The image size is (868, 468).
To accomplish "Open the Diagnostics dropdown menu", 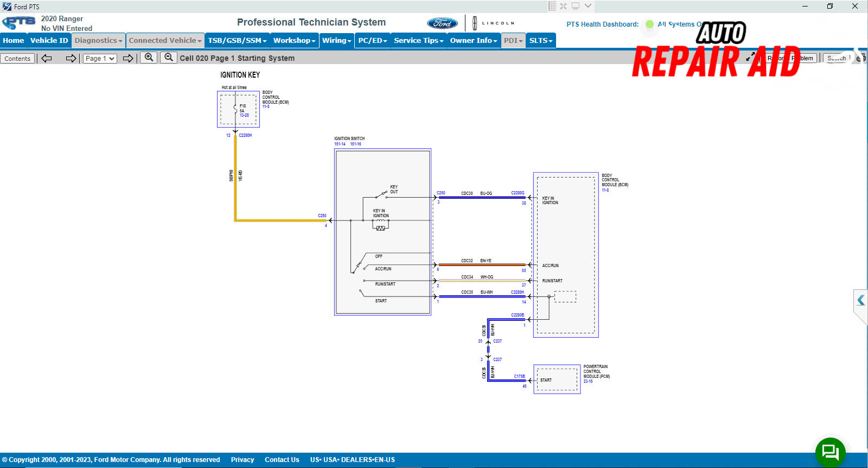I will click(x=98, y=40).
